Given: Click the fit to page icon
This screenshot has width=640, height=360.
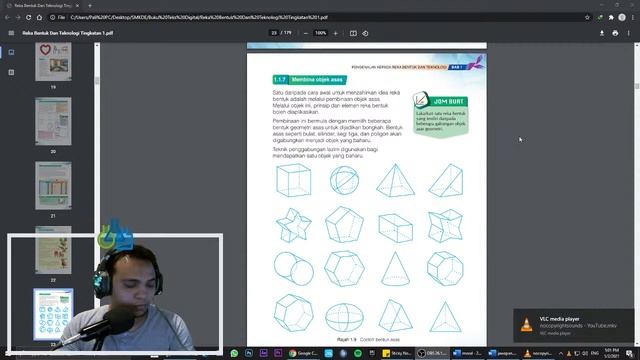Looking at the screenshot, I should click(353, 33).
